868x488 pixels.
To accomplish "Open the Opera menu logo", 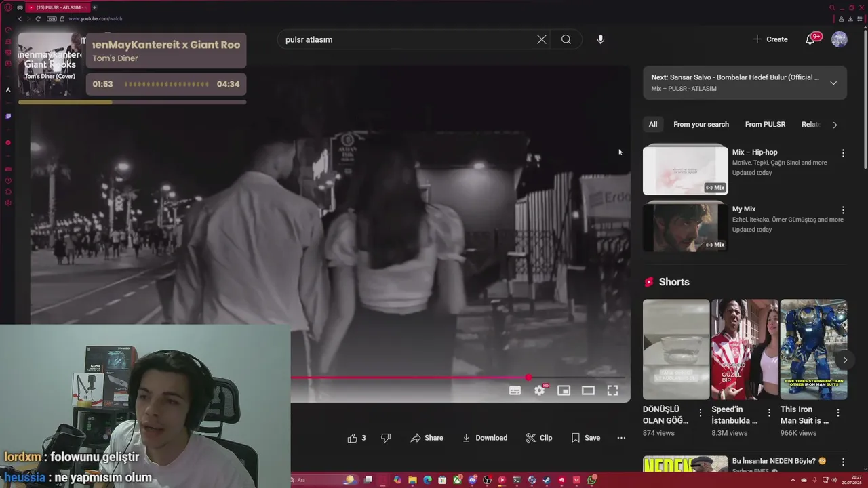I will pyautogui.click(x=8, y=7).
